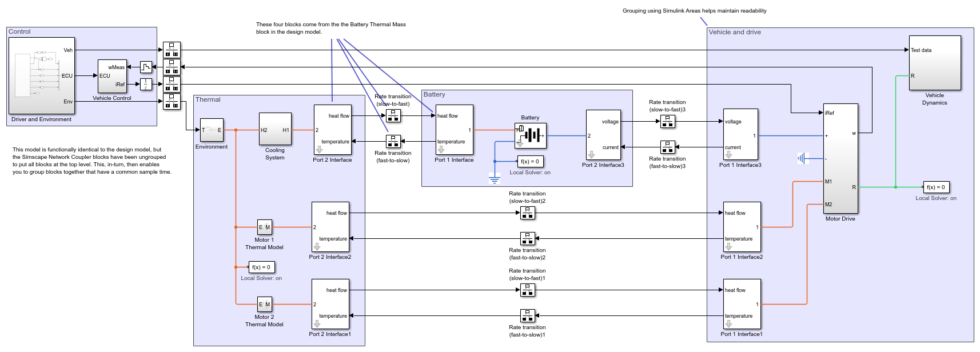
Task: Select the Thermal area label
Action: point(208,99)
